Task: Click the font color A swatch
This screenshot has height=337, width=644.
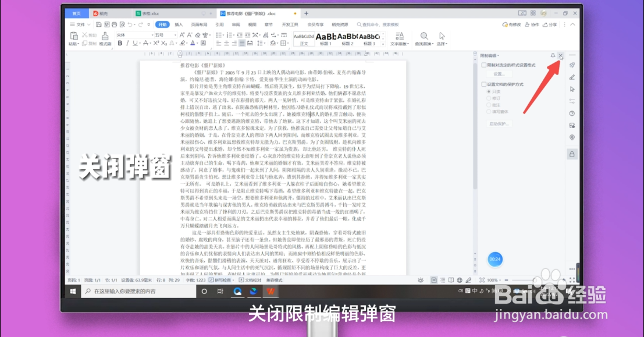Action: pos(193,43)
